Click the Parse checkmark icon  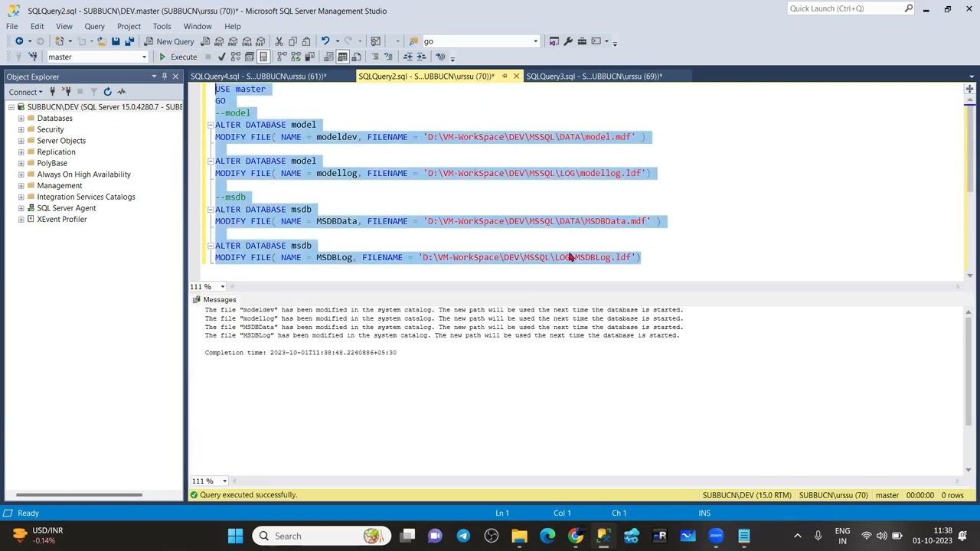coord(222,57)
